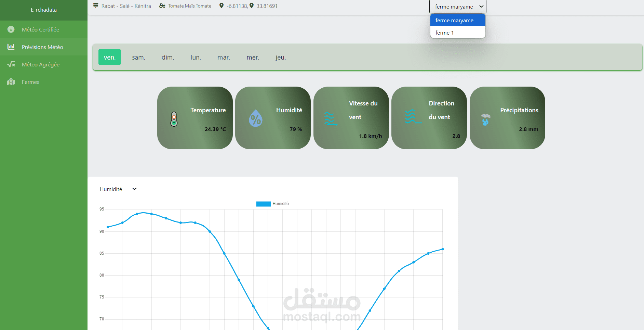Select the ven. day tab
This screenshot has height=330, width=644.
click(x=110, y=57)
